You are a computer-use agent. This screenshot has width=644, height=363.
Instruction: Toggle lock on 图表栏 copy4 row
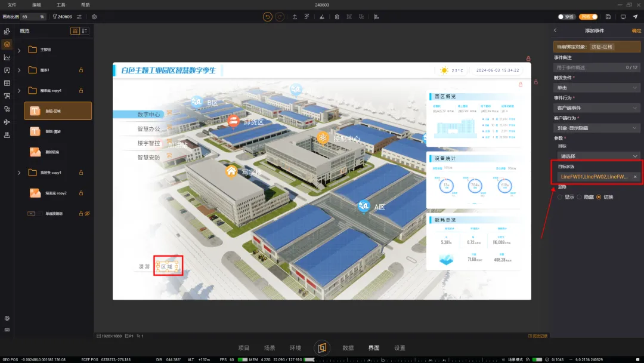[x=81, y=90]
